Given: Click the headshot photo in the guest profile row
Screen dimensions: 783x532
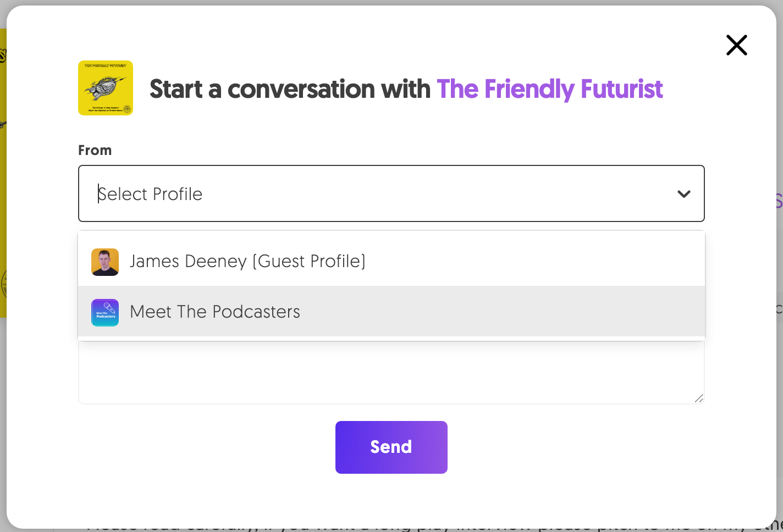Looking at the screenshot, I should pyautogui.click(x=105, y=262).
